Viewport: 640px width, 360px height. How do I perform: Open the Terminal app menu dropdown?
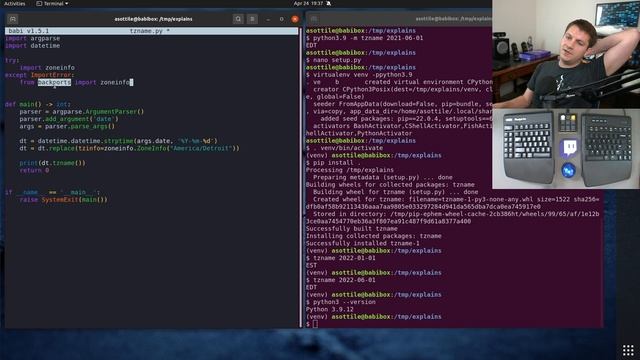(x=53, y=4)
